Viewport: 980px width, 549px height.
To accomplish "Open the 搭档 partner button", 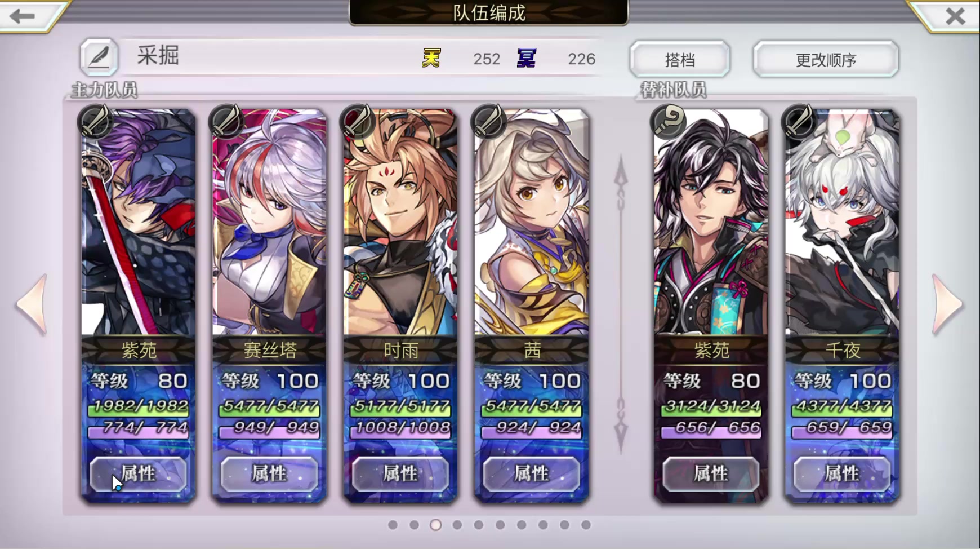I will (680, 59).
